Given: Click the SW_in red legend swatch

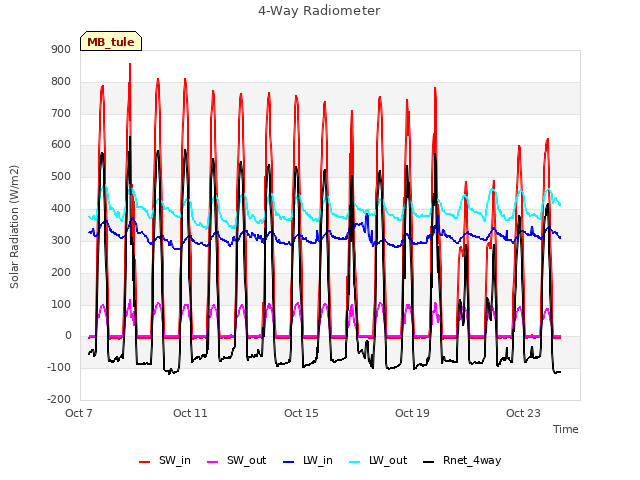Looking at the screenshot, I should (x=144, y=462).
